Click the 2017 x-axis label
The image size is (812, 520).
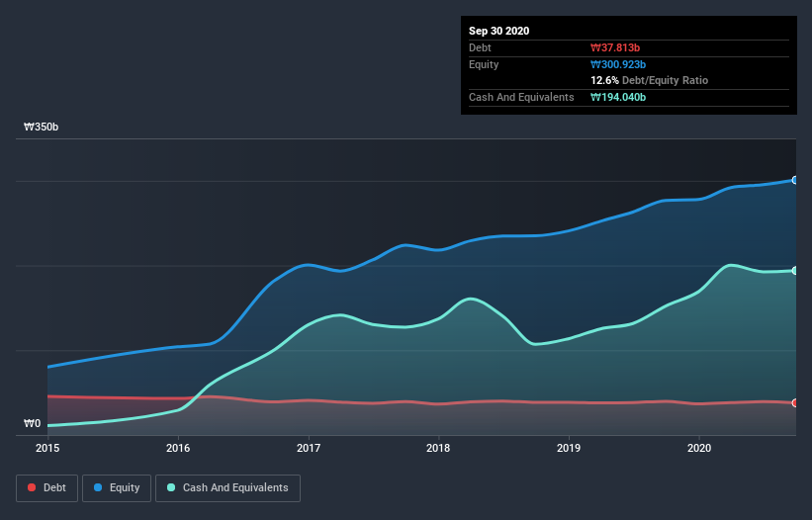pyautogui.click(x=309, y=448)
